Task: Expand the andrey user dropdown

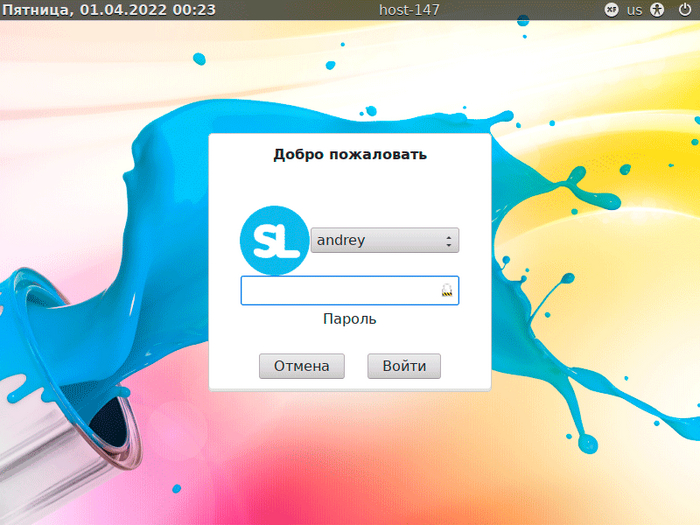Action: click(x=385, y=240)
